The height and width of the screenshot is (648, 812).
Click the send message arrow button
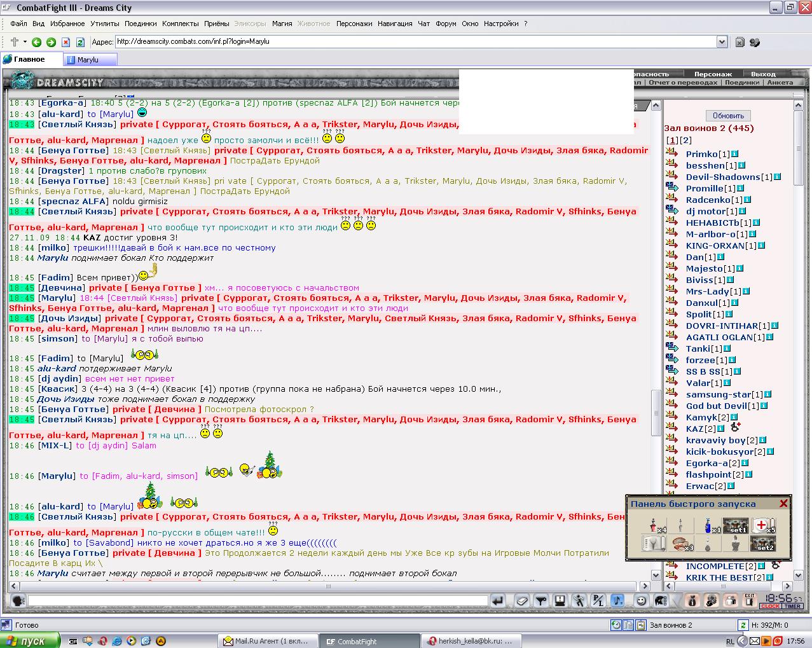tap(497, 600)
